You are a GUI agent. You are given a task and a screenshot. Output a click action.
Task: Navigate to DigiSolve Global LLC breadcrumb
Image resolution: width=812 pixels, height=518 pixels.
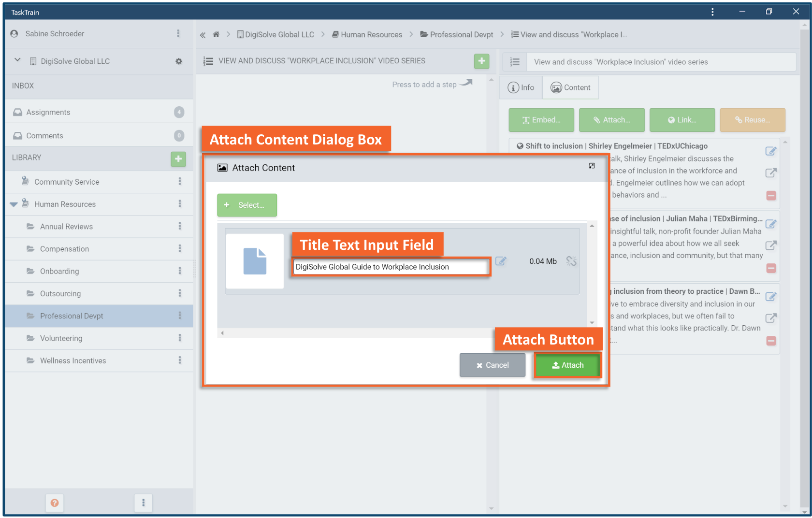[275, 34]
